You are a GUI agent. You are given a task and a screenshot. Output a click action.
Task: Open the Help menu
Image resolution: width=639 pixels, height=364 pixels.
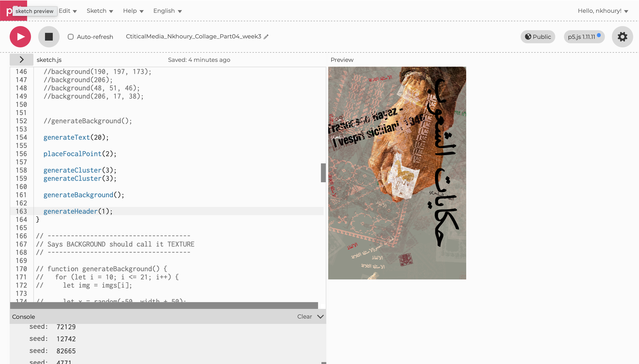pos(133,11)
